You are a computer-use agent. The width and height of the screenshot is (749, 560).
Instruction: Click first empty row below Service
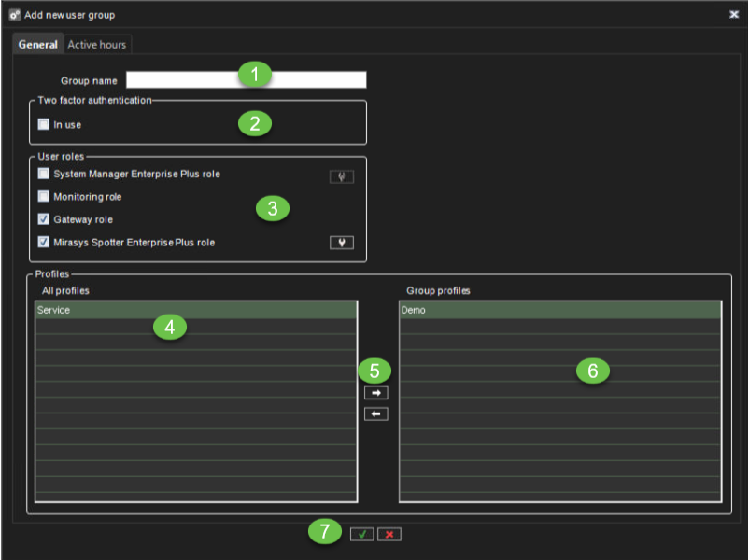(x=196, y=327)
